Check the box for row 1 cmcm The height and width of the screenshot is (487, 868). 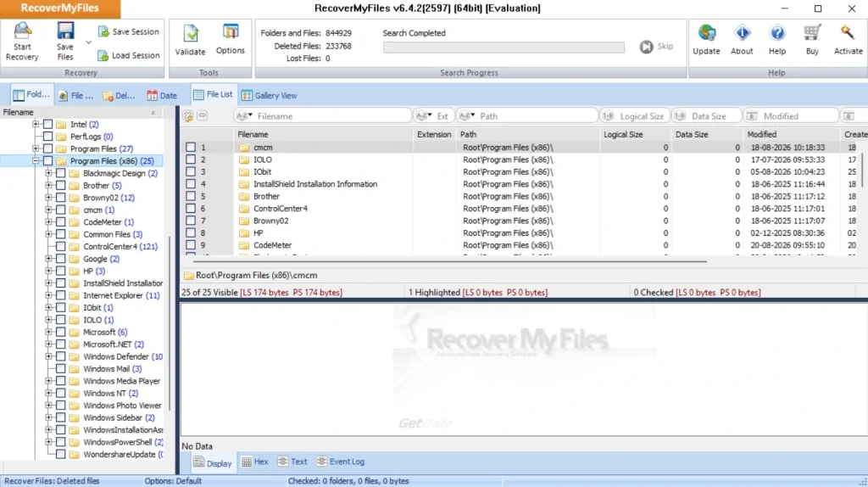[x=191, y=148]
